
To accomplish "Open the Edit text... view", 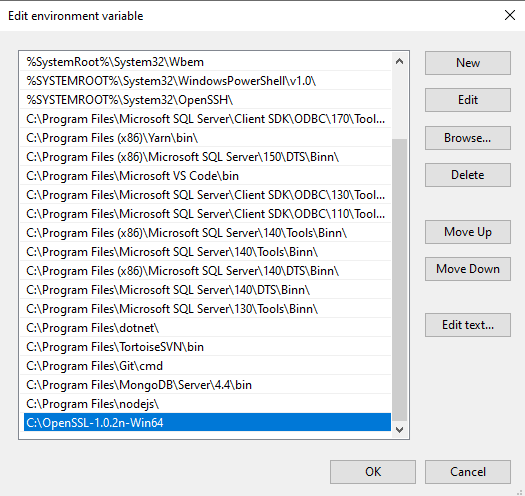I will point(468,325).
